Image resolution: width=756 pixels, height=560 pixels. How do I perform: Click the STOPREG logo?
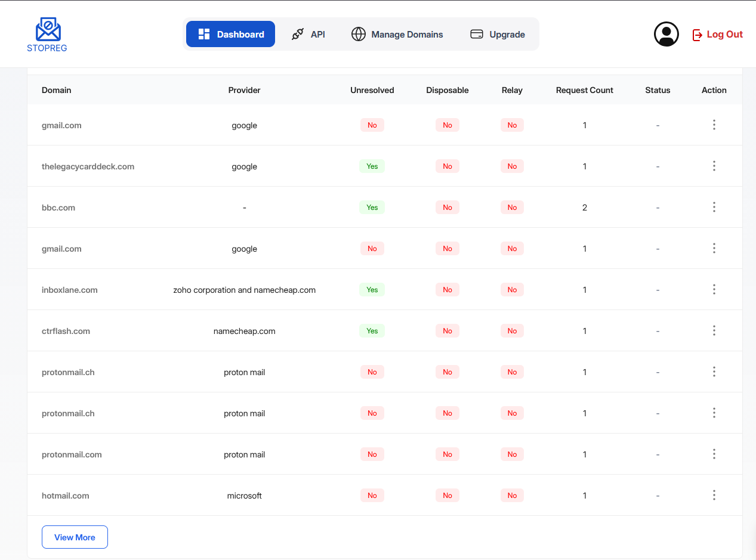pos(47,34)
